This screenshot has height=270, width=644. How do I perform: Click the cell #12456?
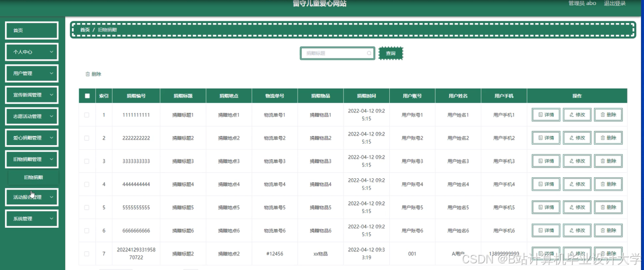(x=275, y=254)
